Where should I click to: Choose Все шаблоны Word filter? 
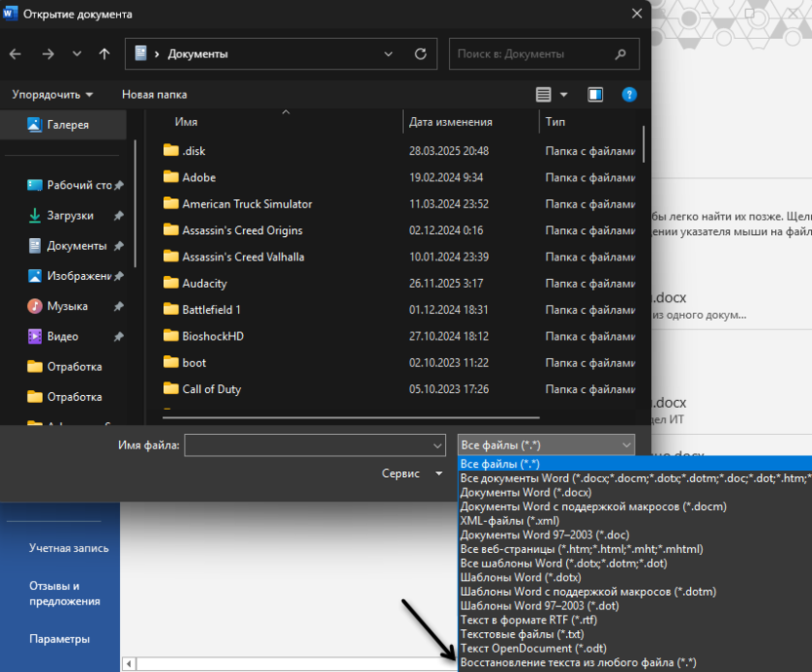[x=635, y=564]
